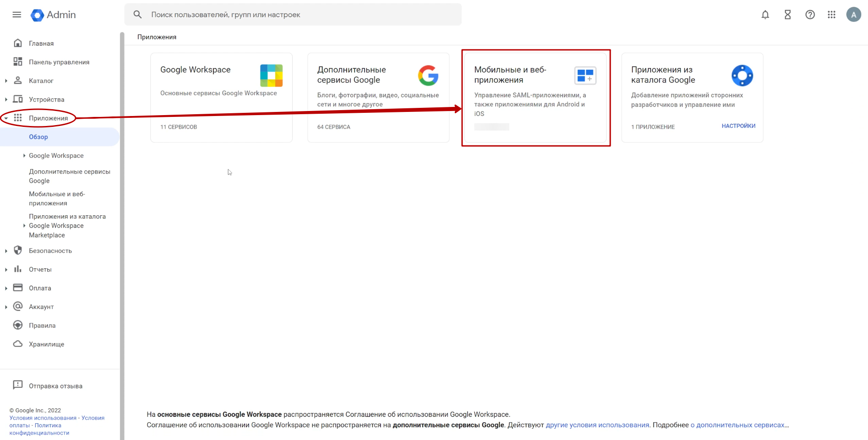This screenshot has width=868, height=440.
Task: Select Обзор in the sidebar
Action: click(39, 137)
